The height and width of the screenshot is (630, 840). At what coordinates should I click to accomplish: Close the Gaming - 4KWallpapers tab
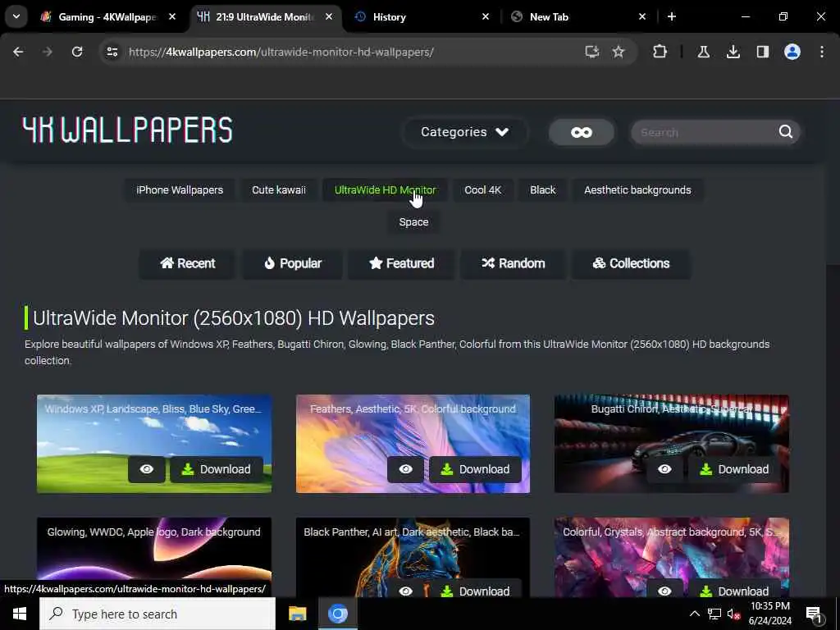[172, 16]
